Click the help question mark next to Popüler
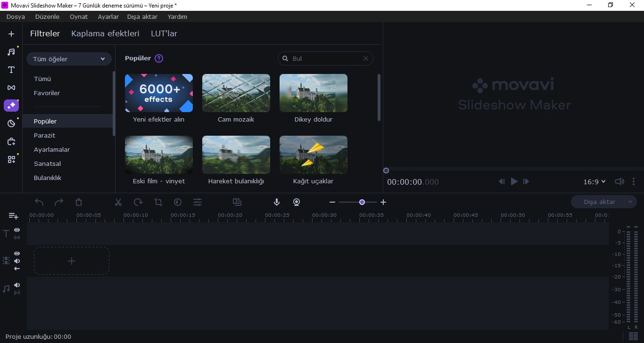 pos(159,58)
